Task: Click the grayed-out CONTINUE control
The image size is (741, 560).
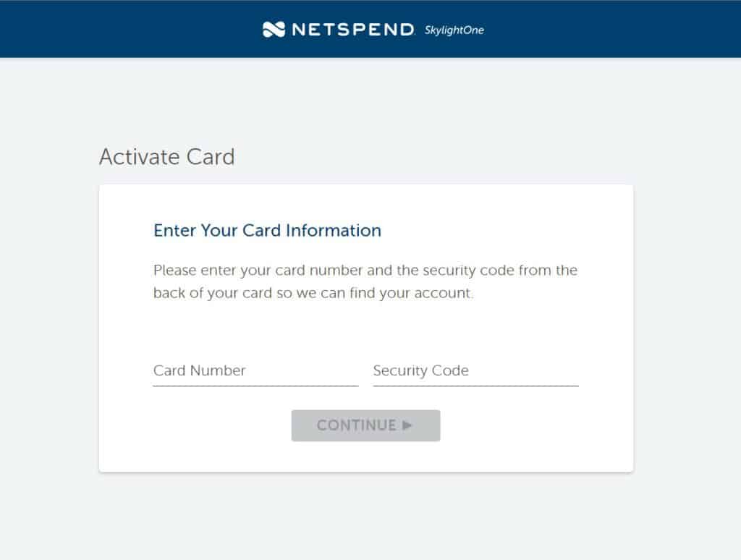Action: click(365, 425)
